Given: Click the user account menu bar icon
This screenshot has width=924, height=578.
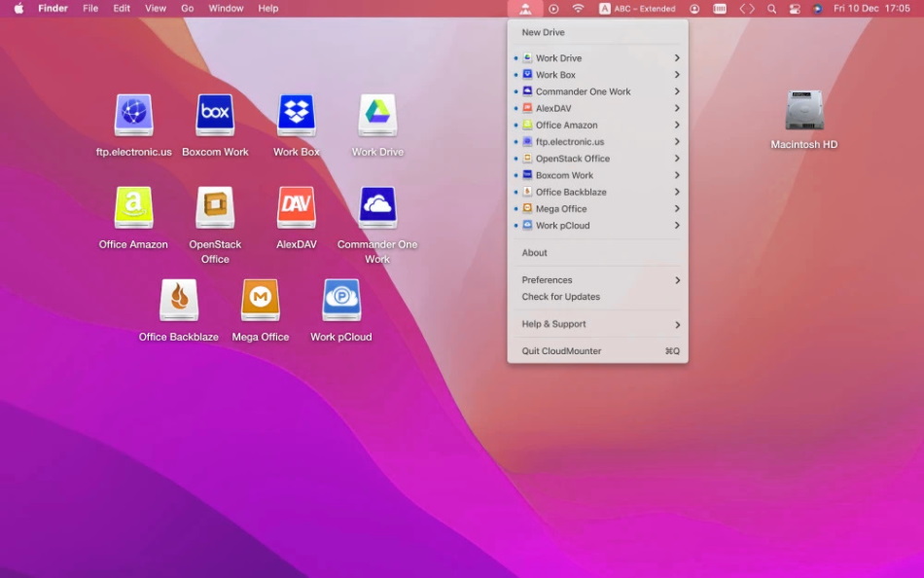Looking at the screenshot, I should coord(694,9).
